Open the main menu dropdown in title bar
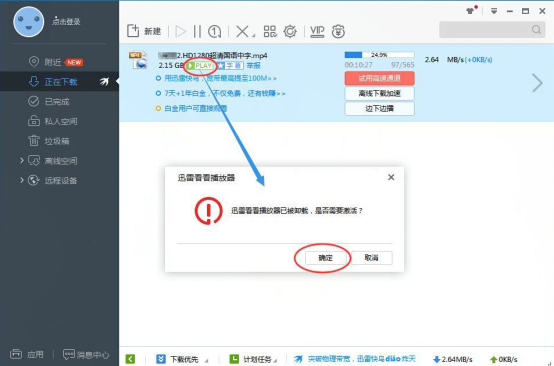 click(x=494, y=11)
